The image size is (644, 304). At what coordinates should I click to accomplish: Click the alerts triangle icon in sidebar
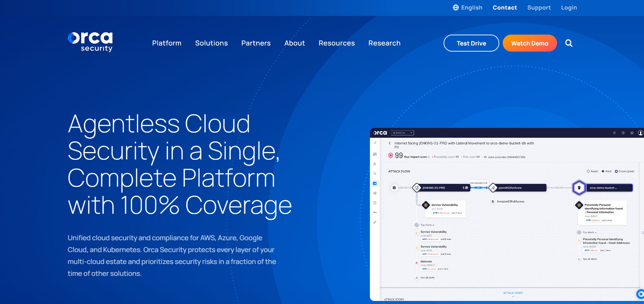[375, 164]
